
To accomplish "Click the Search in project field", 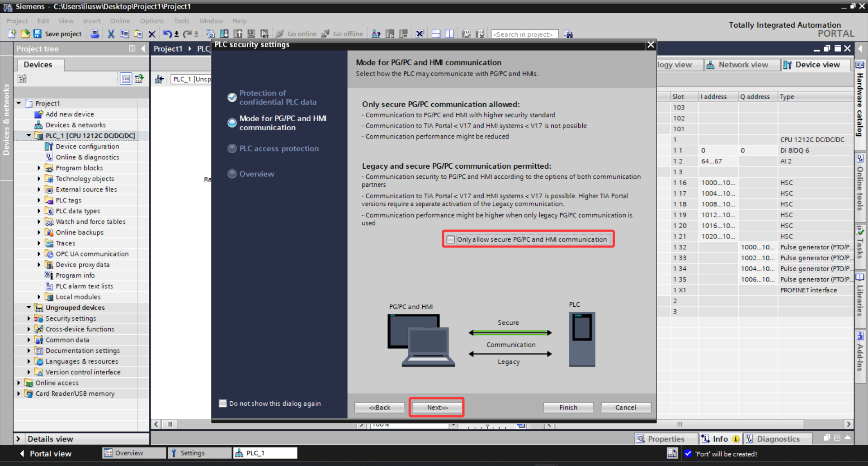I will click(x=524, y=34).
